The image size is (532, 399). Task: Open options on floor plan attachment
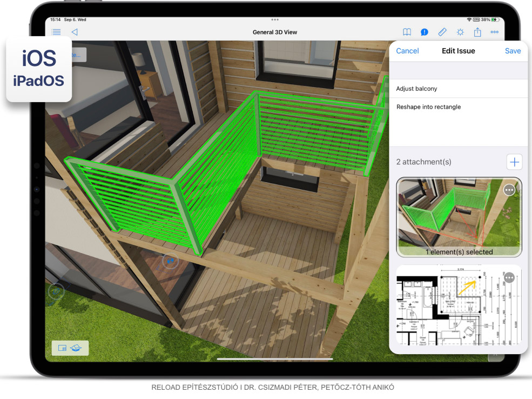[x=509, y=277]
